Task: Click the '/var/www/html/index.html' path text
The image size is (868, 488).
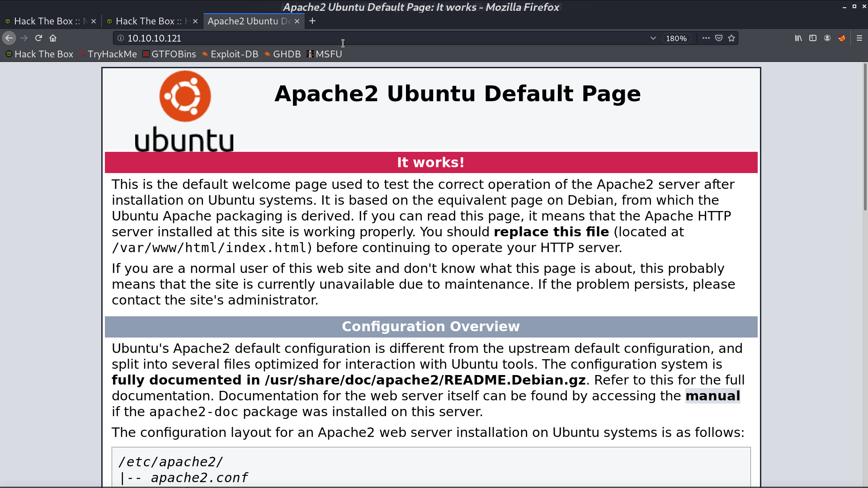Action: (x=210, y=248)
